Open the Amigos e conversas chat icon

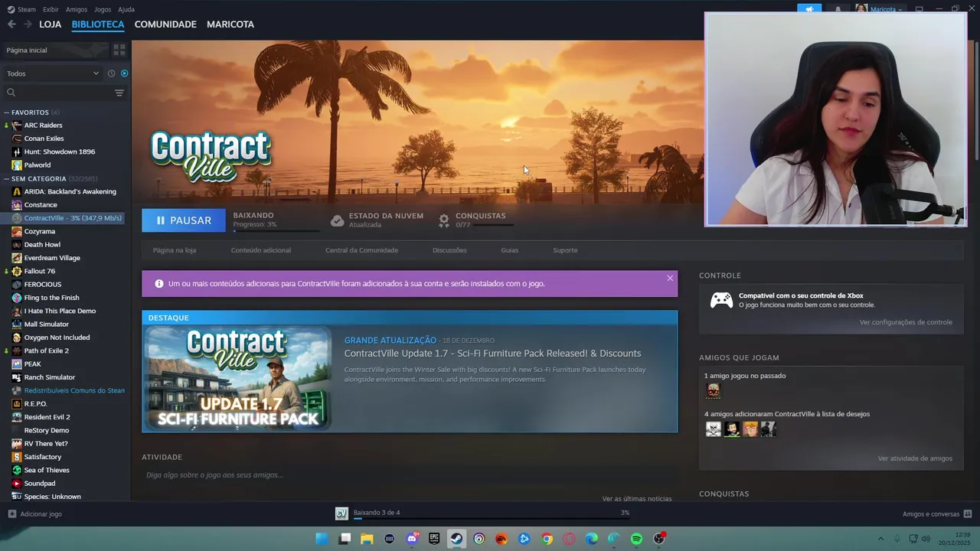pos(968,514)
